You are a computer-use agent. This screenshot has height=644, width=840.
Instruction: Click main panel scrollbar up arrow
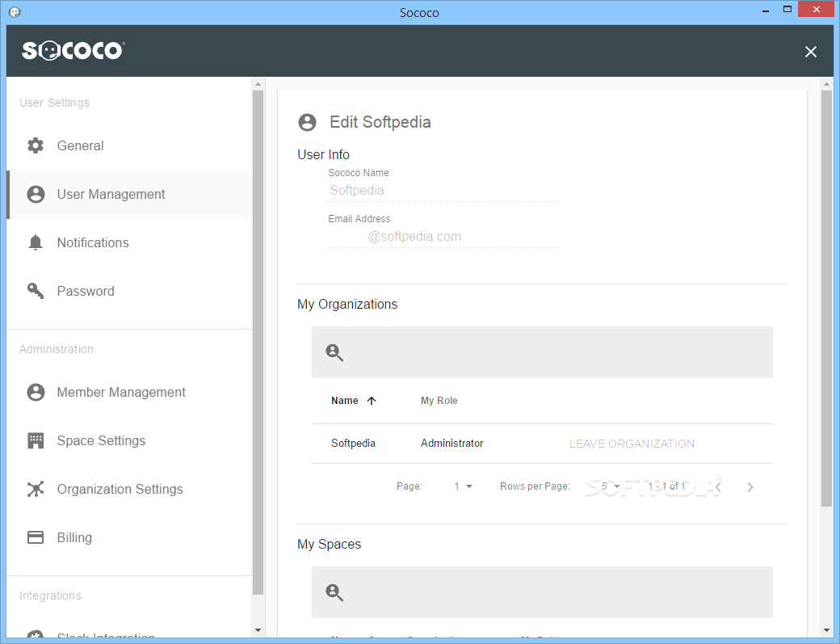[826, 84]
